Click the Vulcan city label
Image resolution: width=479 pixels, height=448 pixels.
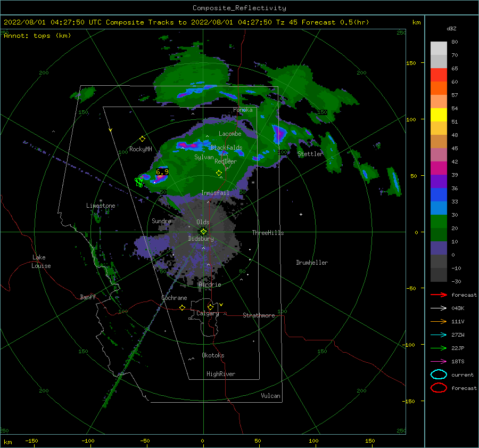click(270, 396)
